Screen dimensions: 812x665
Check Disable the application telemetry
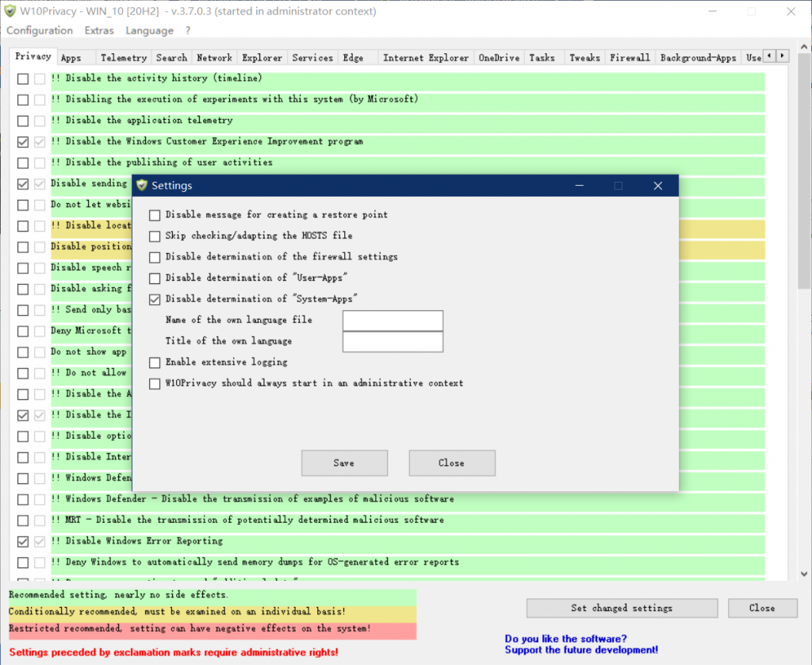coord(23,121)
